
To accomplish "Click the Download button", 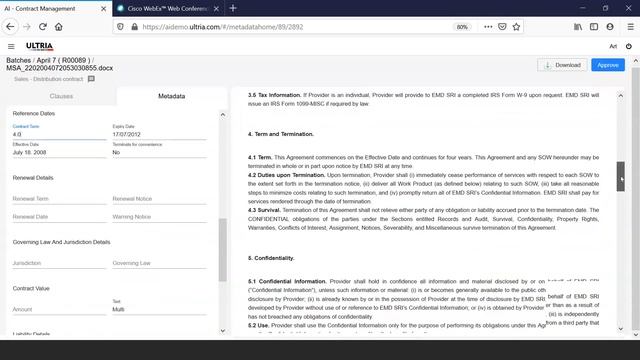I will tap(562, 65).
